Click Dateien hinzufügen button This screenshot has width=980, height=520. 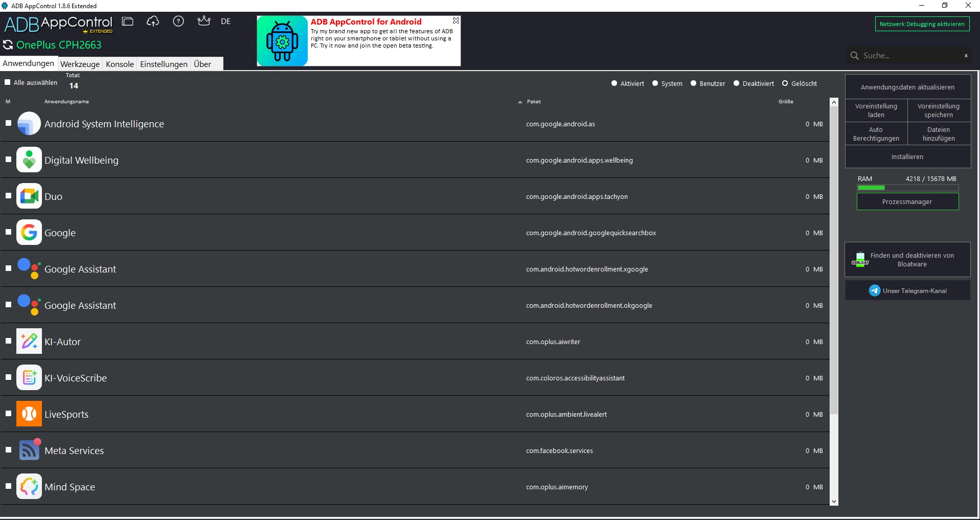pyautogui.click(x=939, y=134)
